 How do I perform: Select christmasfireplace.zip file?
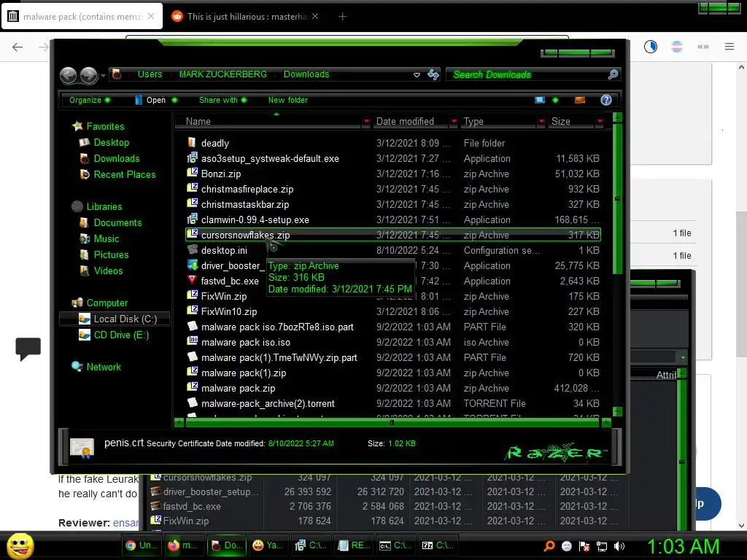pos(247,189)
